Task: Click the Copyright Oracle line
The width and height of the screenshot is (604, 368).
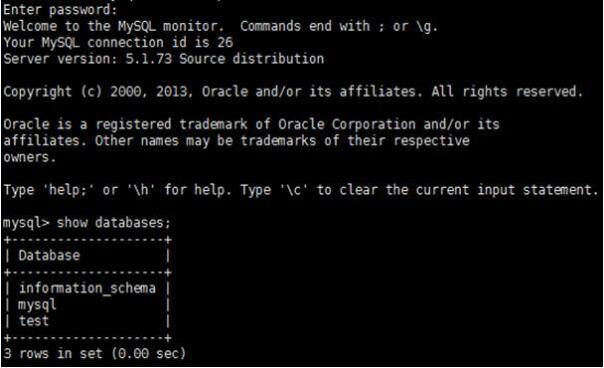Action: pos(293,92)
